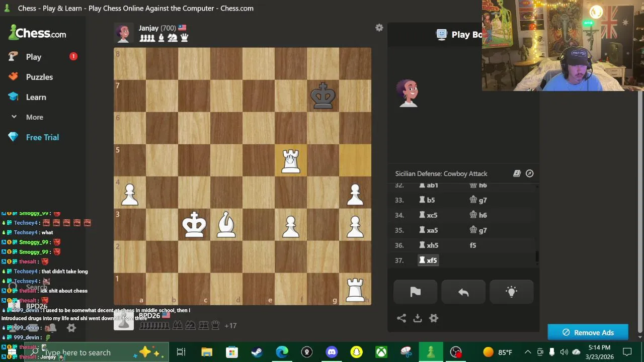
Task: Click the chess pawn app on taskbar
Action: point(431,352)
